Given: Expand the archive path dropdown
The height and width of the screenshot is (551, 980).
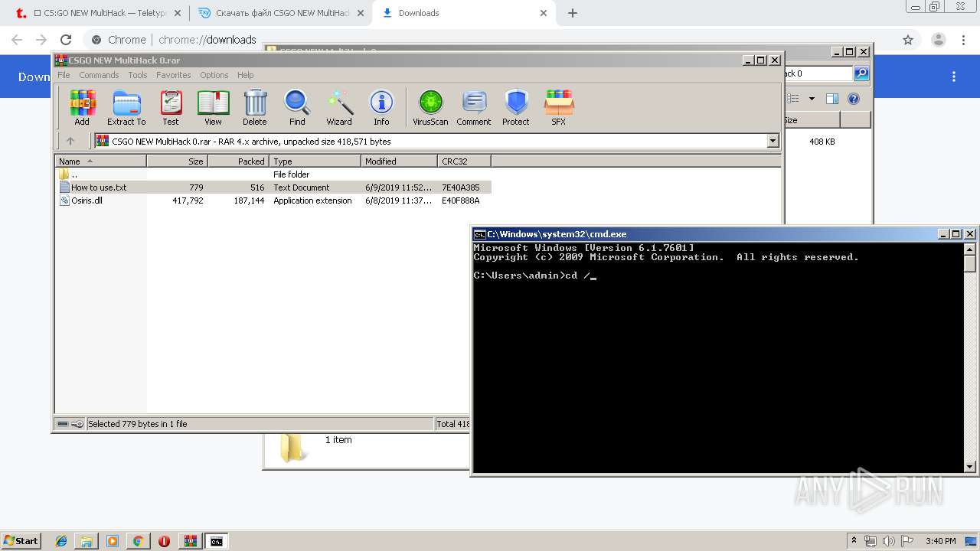Looking at the screenshot, I should pos(773,141).
